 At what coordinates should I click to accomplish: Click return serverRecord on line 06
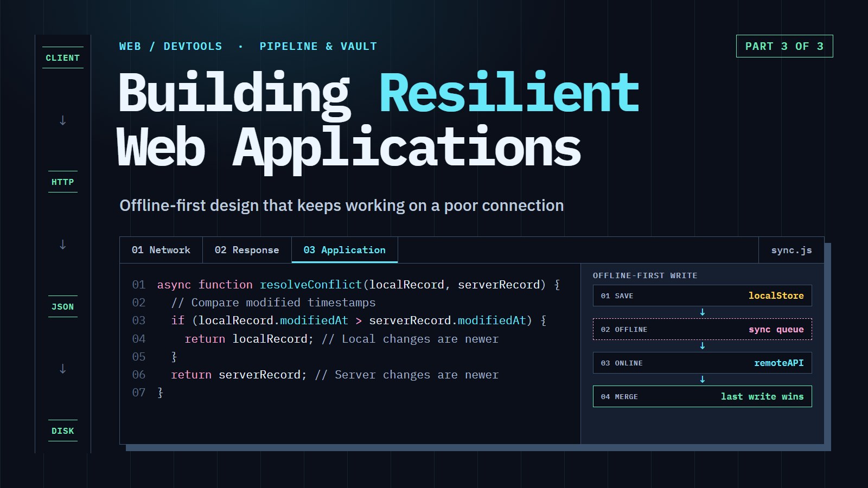pyautogui.click(x=239, y=375)
